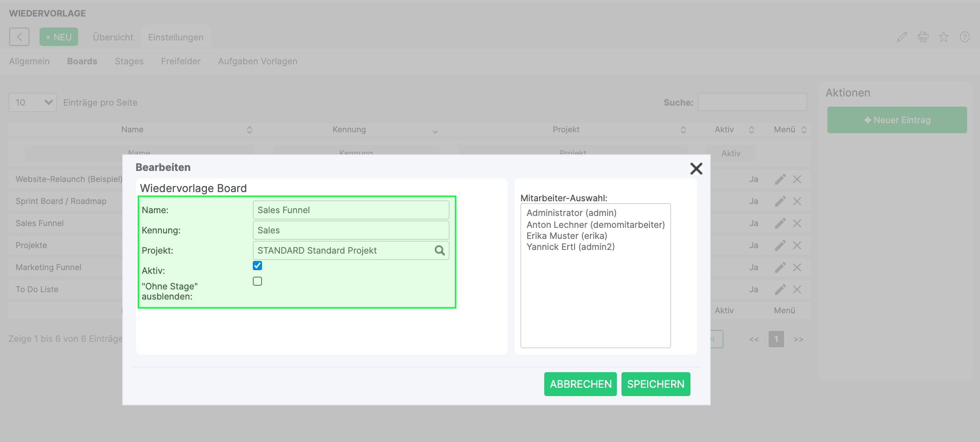
Task: Open the entries per page dropdown
Action: tap(33, 102)
